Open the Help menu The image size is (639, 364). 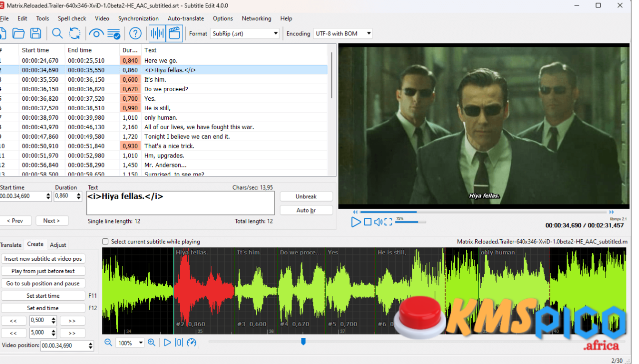pyautogui.click(x=286, y=18)
